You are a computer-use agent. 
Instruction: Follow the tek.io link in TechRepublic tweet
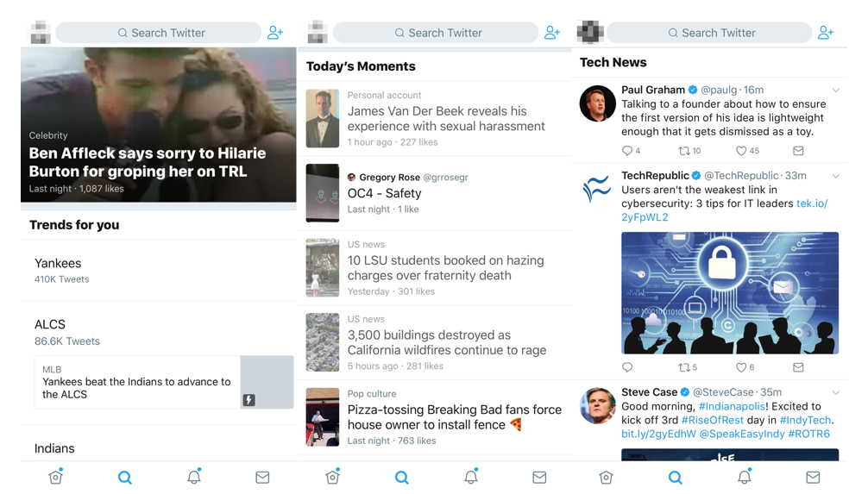[812, 203]
